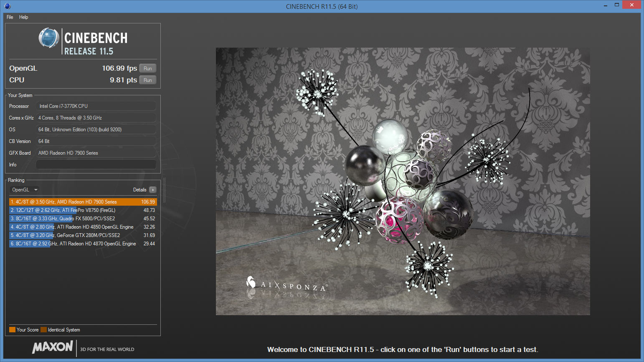
Task: Click the Details label in Ranking
Action: tap(139, 190)
